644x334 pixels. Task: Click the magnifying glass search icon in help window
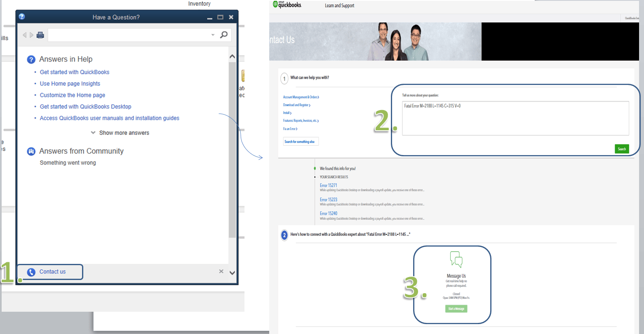tap(224, 35)
